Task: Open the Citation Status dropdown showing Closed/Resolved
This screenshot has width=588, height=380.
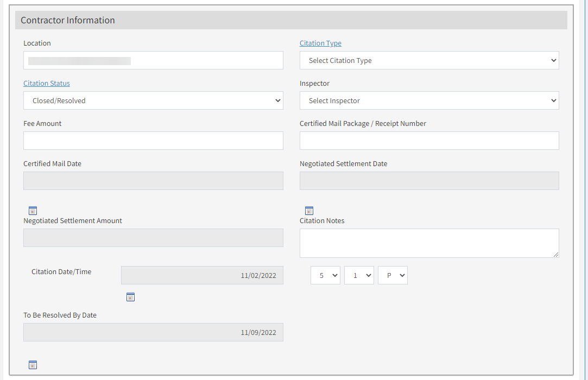Action: tap(153, 100)
